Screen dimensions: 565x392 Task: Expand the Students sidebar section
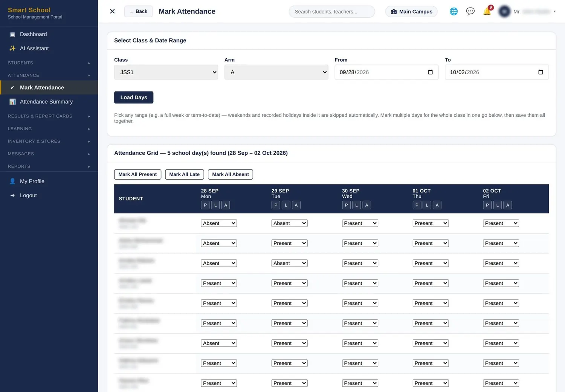pos(49,63)
